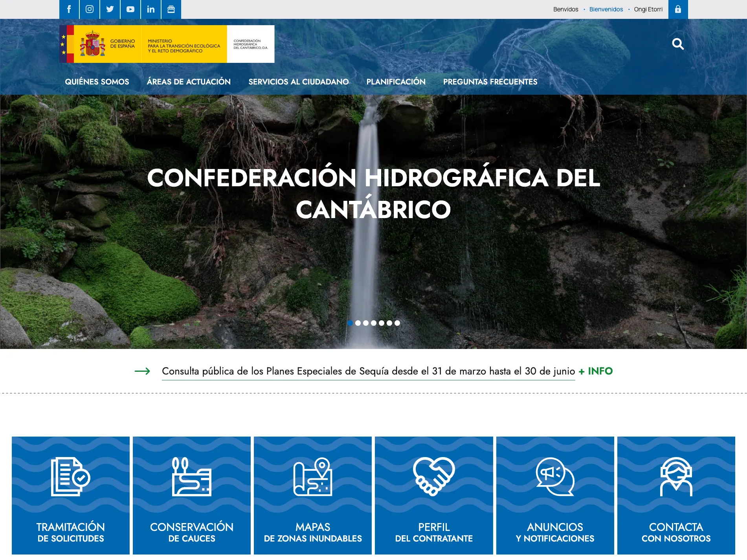Open the LinkedIn social icon
Image resolution: width=747 pixels, height=560 pixels.
click(151, 9)
